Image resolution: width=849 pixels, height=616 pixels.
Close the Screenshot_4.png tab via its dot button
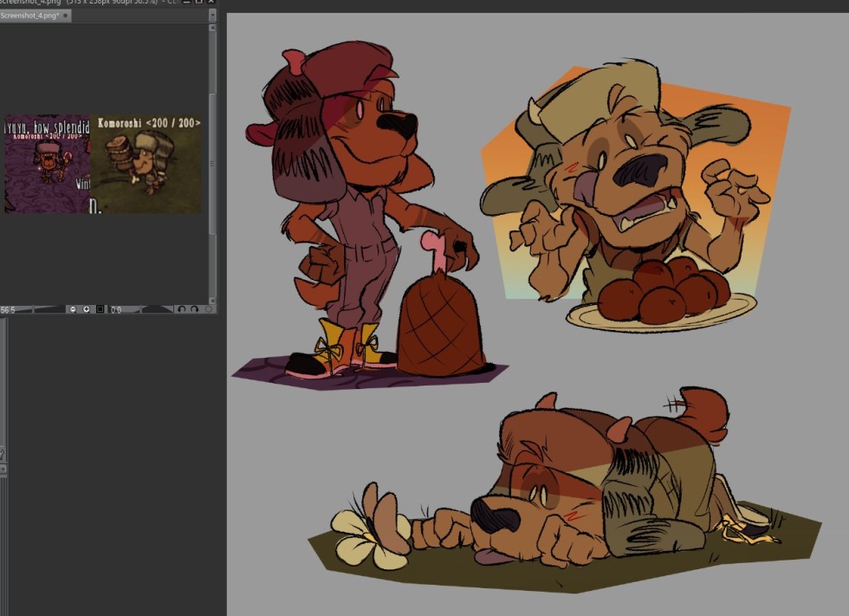point(65,16)
